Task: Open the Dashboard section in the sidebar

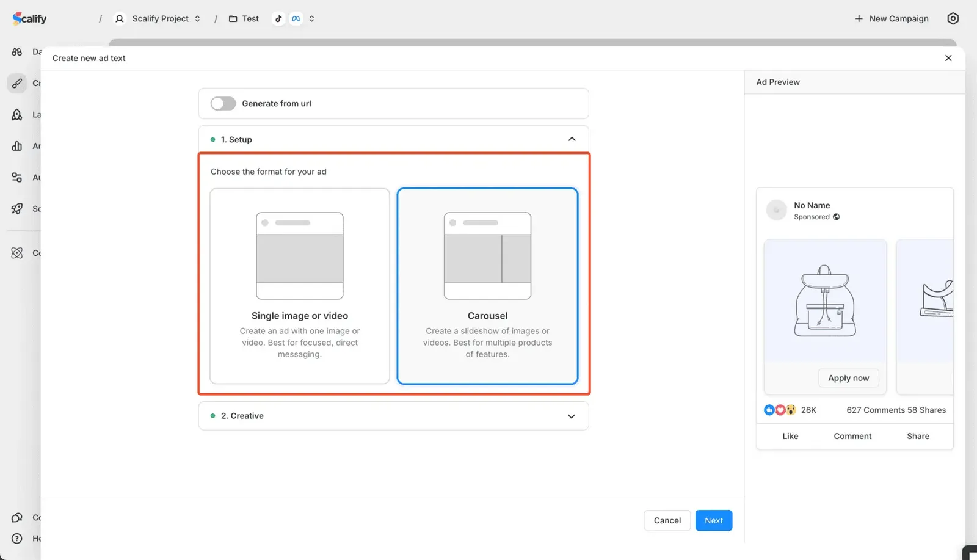Action: 16,52
